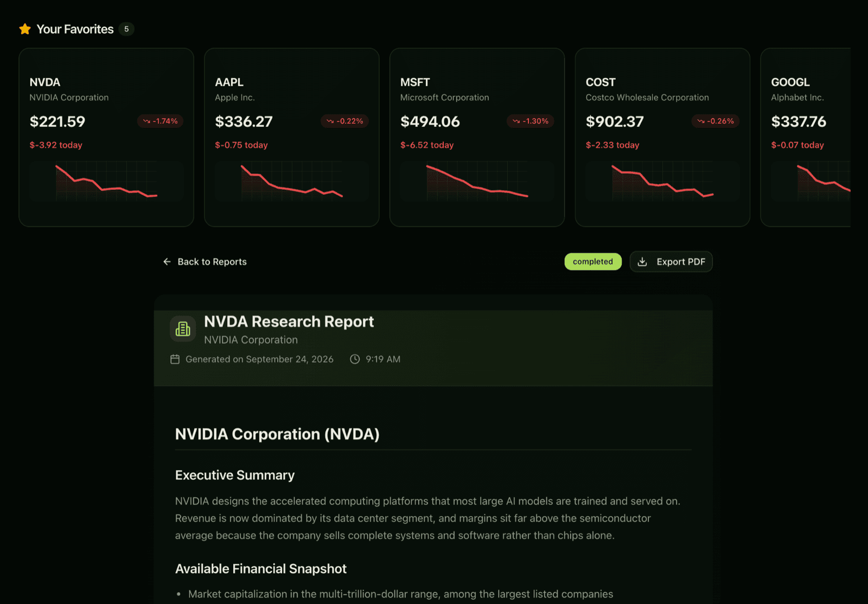This screenshot has height=604, width=868.
Task: Click the $-0.75 today change text
Action: coord(241,145)
